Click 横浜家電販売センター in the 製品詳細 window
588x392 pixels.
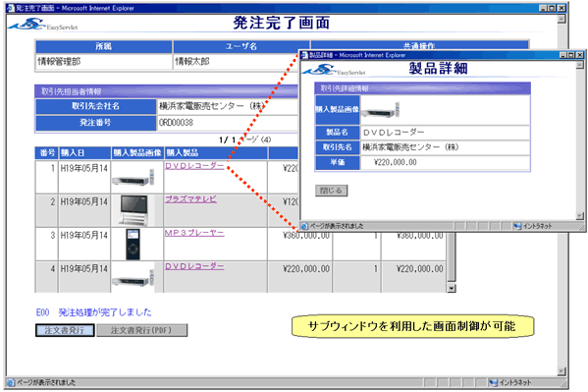coord(410,146)
